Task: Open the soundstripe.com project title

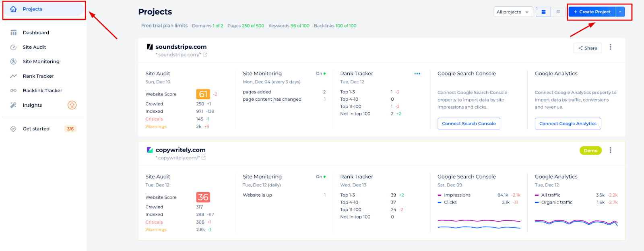Action: click(181, 47)
